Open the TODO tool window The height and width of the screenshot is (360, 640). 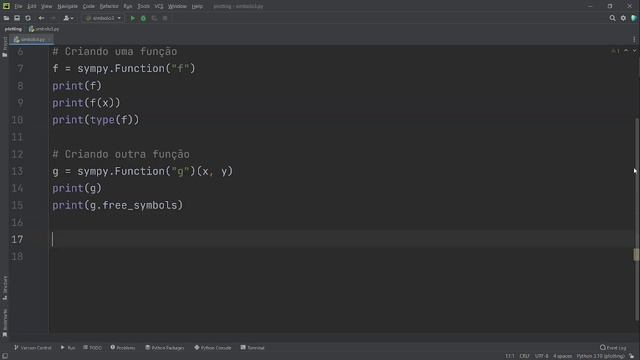point(92,348)
